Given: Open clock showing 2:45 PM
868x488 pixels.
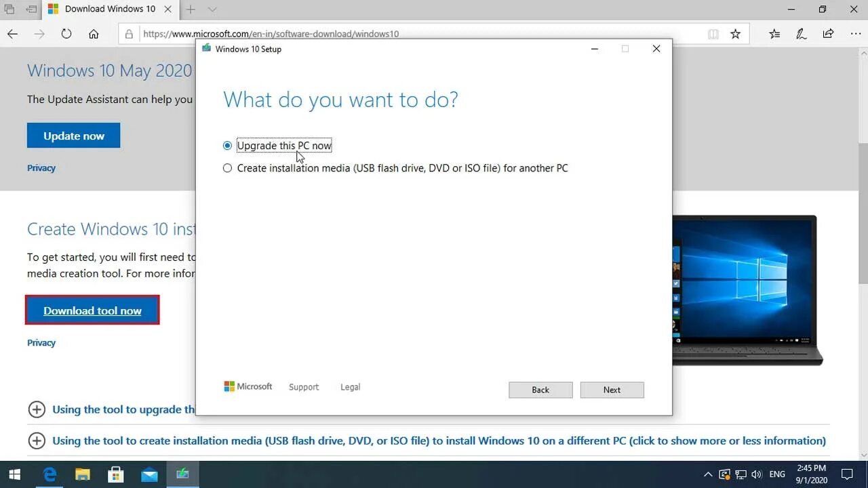Looking at the screenshot, I should 811,474.
